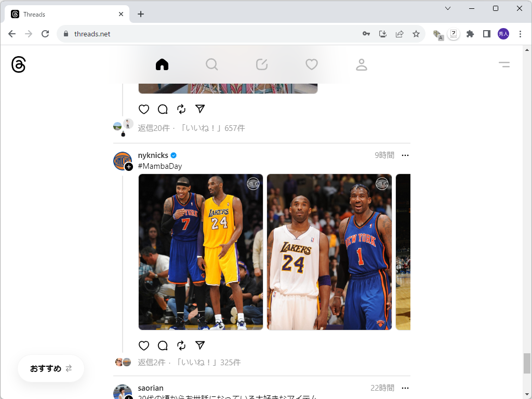
Task: Open the Home feed icon
Action: pyautogui.click(x=162, y=64)
